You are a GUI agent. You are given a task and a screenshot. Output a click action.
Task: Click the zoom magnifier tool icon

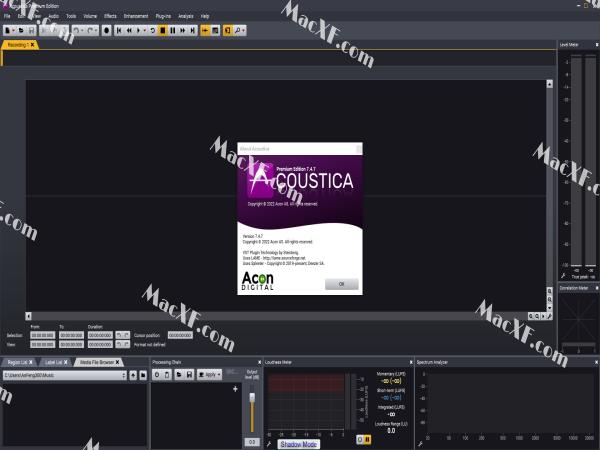coord(239,30)
